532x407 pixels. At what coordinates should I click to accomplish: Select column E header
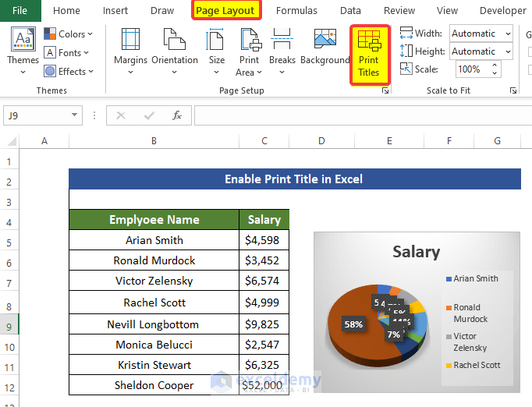389,141
